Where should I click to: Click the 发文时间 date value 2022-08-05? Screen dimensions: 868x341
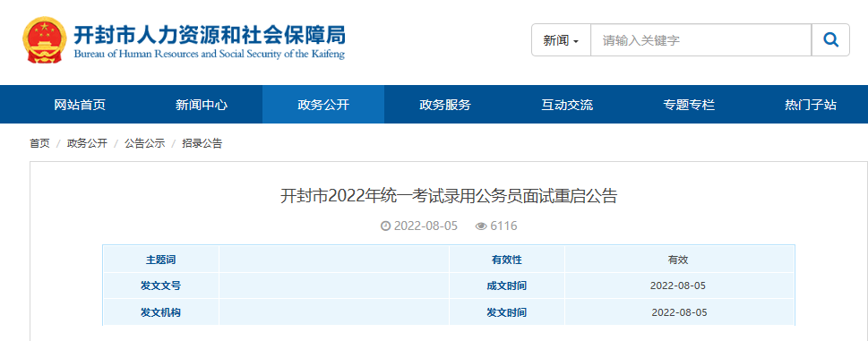[x=679, y=312]
